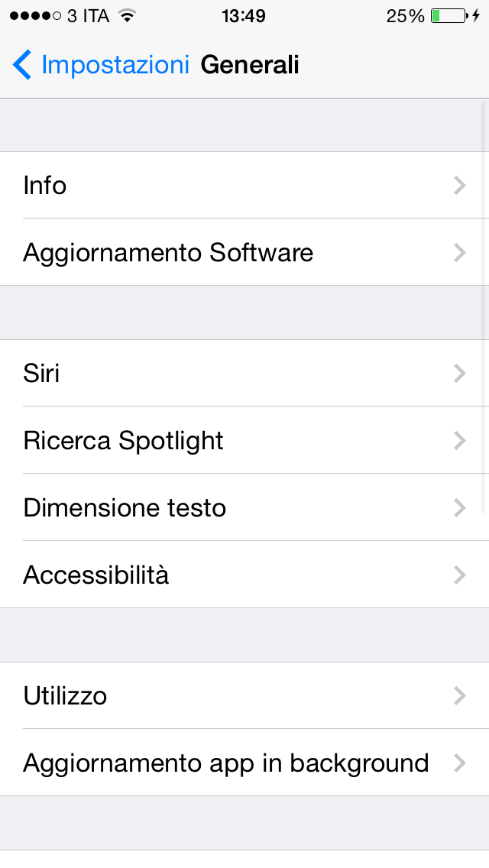Tap the Wi-Fi signal icon
Screen dimensions: 489x868
coord(127,16)
